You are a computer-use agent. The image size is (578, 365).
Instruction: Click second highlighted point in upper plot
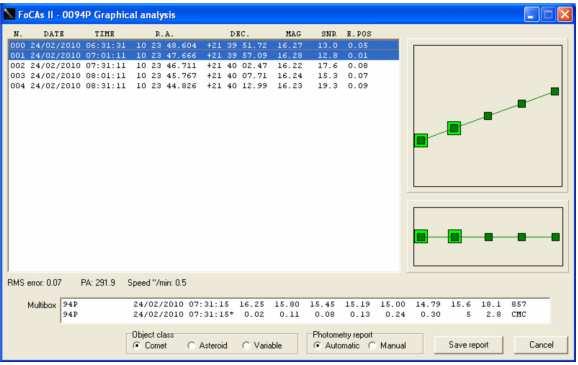[454, 128]
